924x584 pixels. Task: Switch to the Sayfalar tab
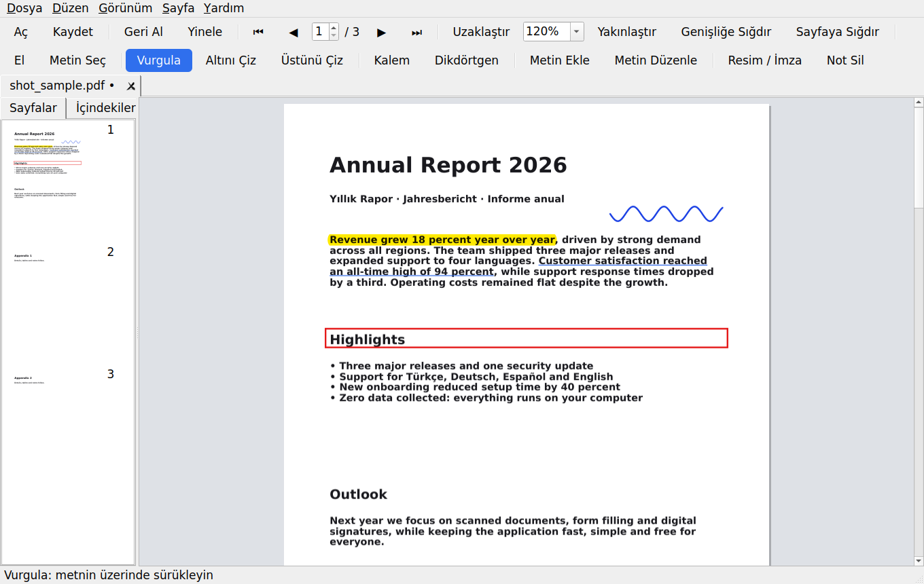33,108
